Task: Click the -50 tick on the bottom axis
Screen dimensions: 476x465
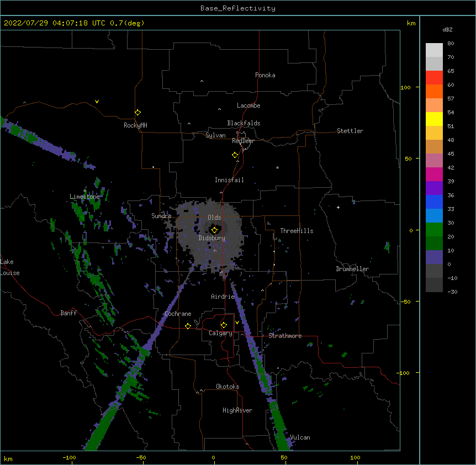Action: 141,457
